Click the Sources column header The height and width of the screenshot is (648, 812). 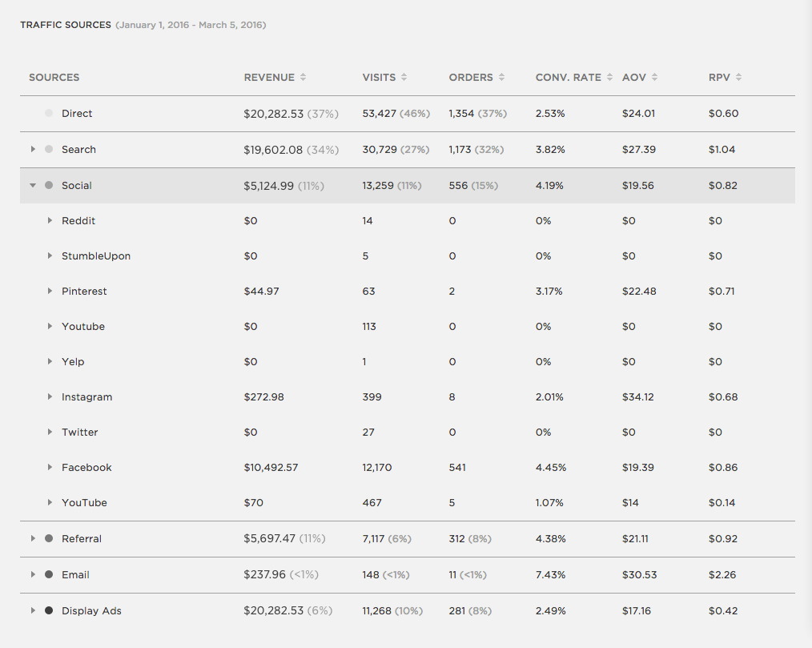[x=54, y=78]
